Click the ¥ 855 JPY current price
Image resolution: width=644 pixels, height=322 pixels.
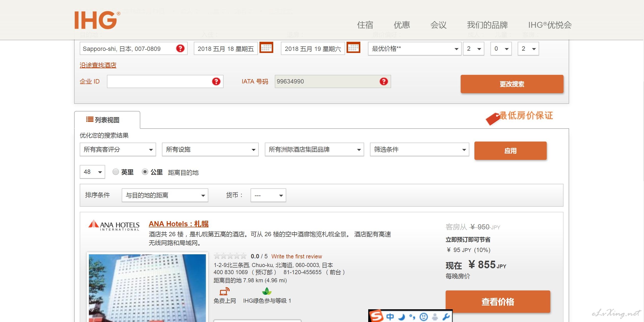[x=487, y=265]
